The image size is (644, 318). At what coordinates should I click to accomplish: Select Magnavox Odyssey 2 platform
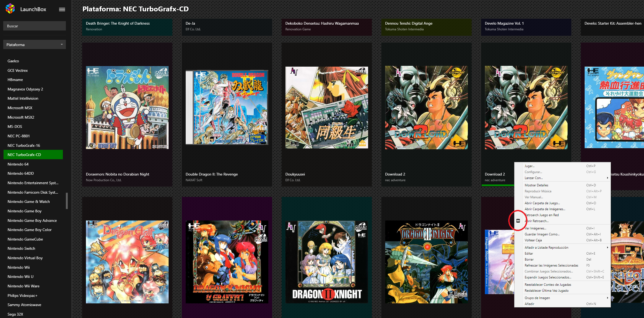(33, 89)
